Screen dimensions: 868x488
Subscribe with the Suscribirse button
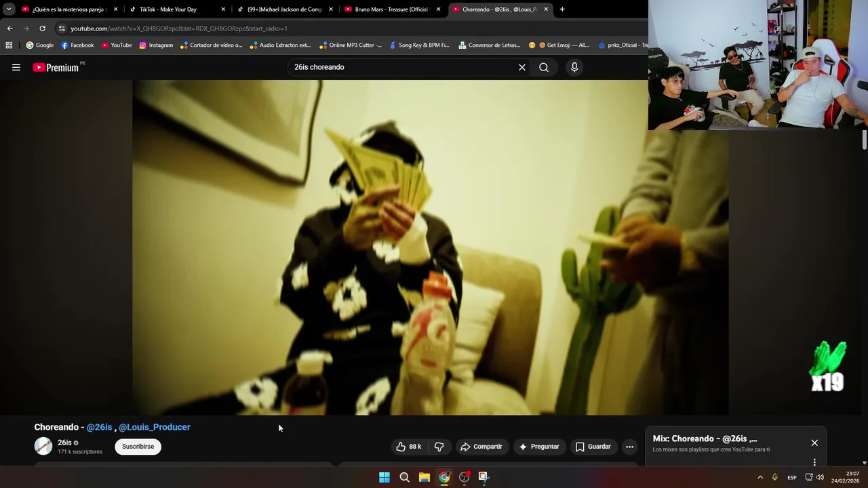[x=138, y=447]
